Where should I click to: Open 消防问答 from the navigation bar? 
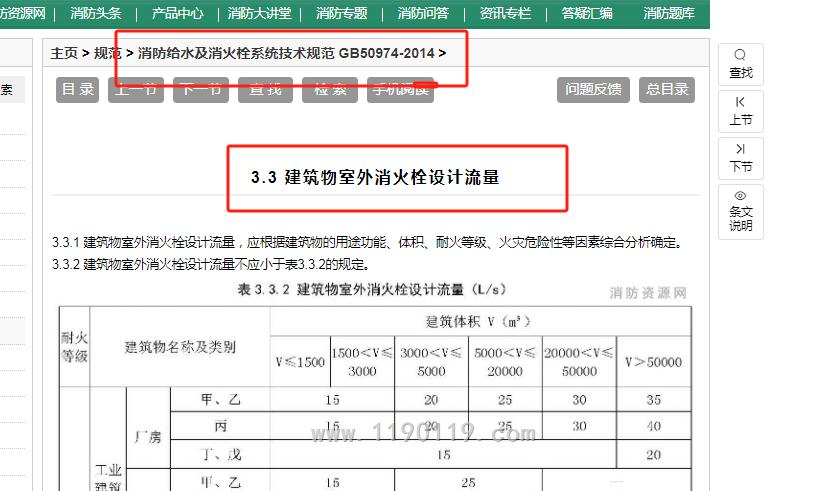[423, 14]
